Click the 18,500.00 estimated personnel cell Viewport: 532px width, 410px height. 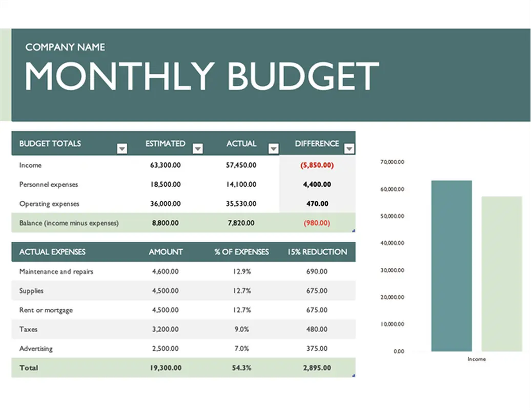(165, 184)
